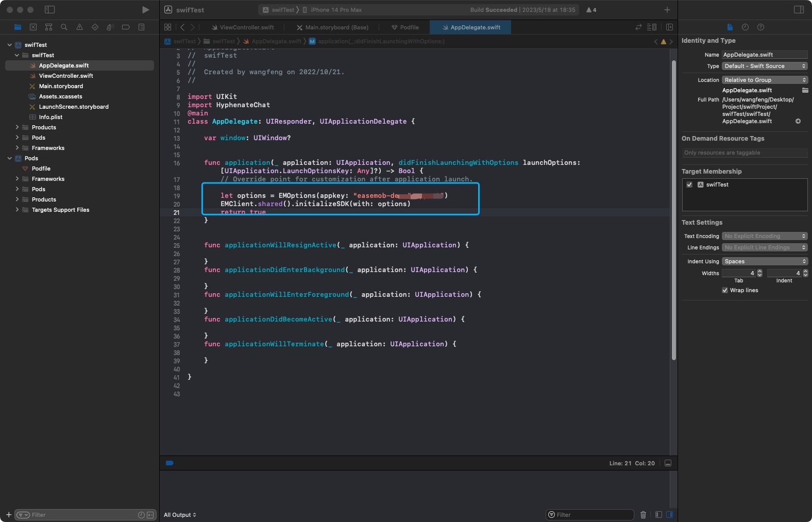Open the Symbol navigator
812x522 pixels.
48,27
